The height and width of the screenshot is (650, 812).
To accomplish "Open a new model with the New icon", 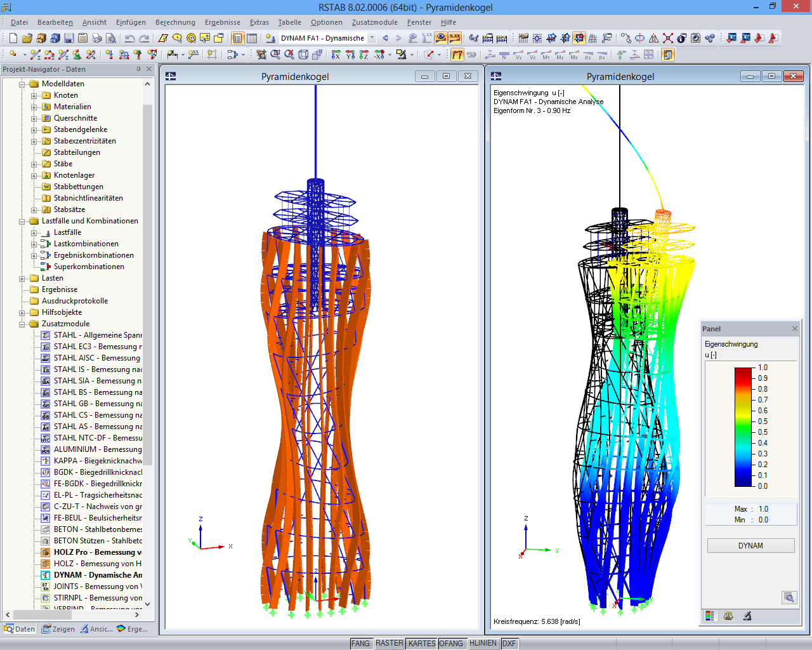I will pos(13,37).
